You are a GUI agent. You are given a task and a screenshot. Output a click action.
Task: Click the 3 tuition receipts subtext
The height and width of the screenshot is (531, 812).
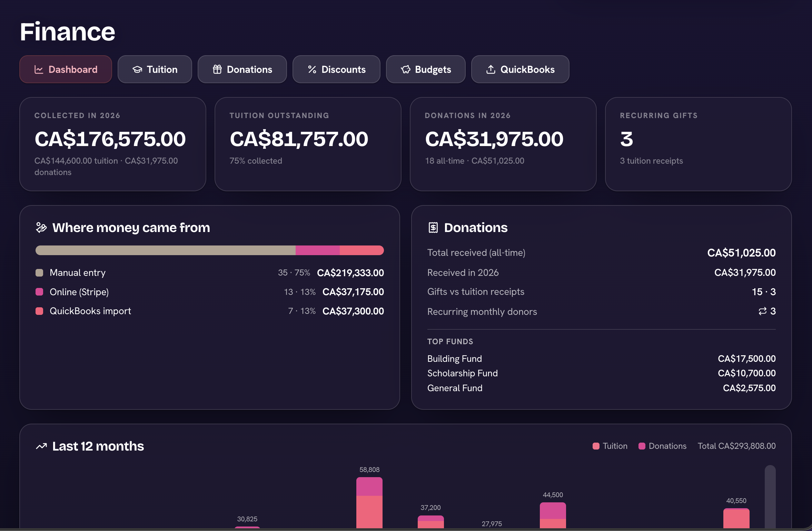point(652,161)
